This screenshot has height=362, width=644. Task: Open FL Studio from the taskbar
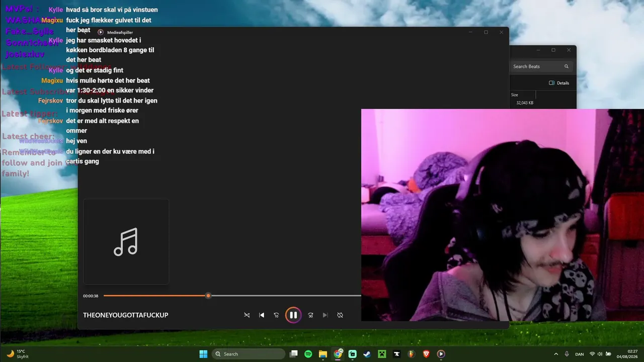click(412, 354)
